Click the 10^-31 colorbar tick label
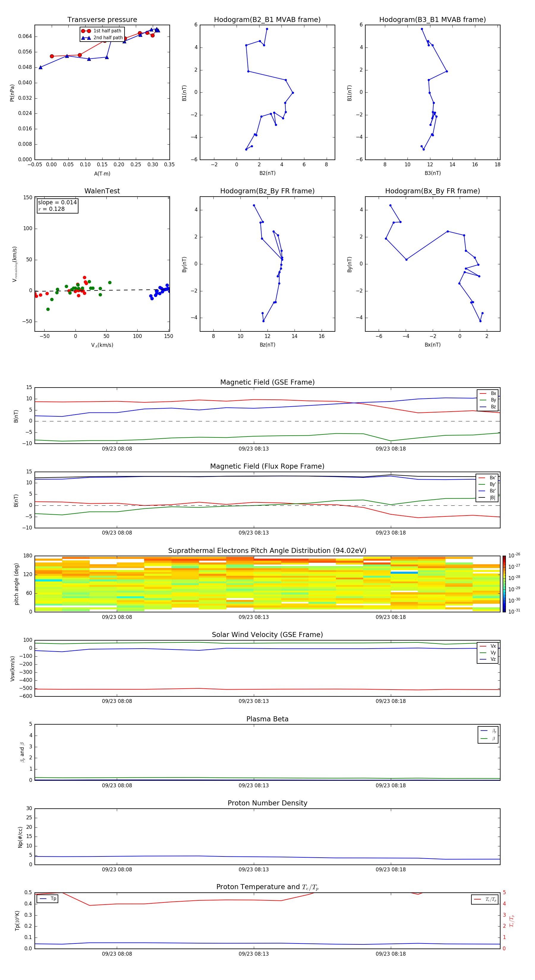This screenshot has height=980, width=535. [514, 611]
